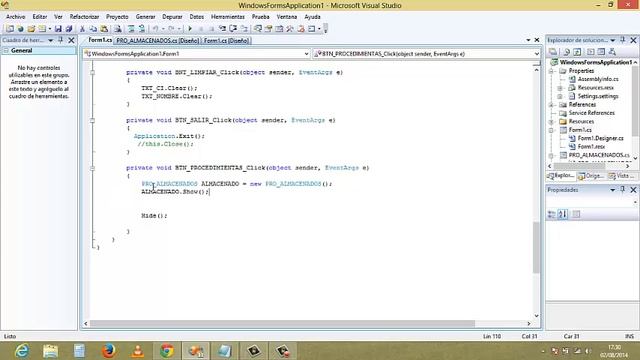Open the Herramientas menu
The width and height of the screenshot is (640, 360).
[228, 17]
